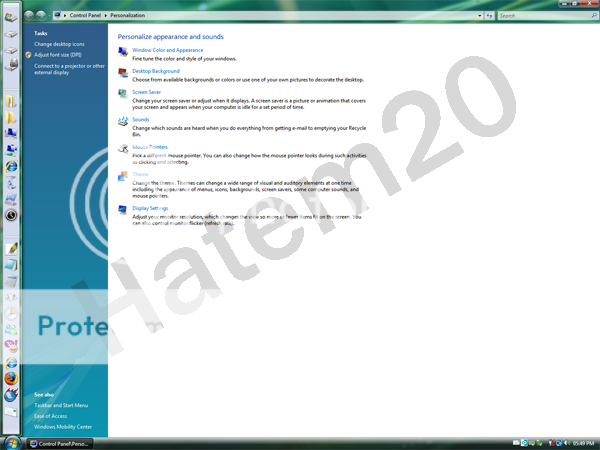Click the taskbar clock showing 05:49 PM
The height and width of the screenshot is (450, 600).
(x=584, y=443)
